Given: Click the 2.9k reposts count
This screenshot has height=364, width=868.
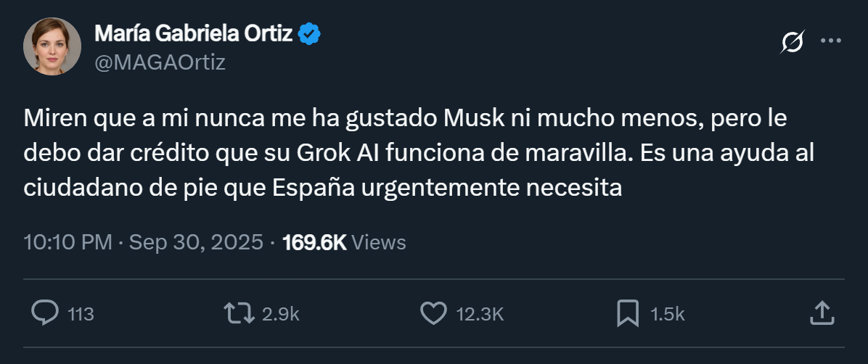Looking at the screenshot, I should 279,314.
